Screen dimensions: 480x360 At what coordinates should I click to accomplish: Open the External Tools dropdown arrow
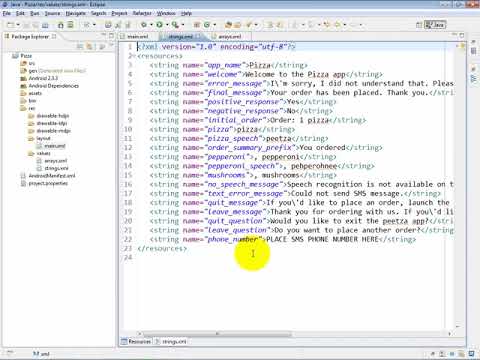click(183, 25)
